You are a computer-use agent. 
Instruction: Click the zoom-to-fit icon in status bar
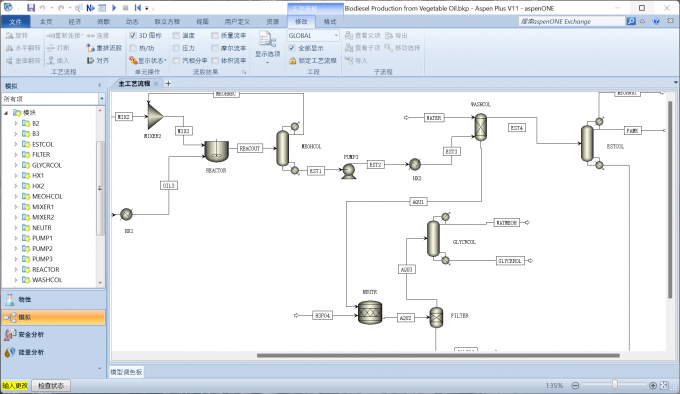[x=664, y=385]
